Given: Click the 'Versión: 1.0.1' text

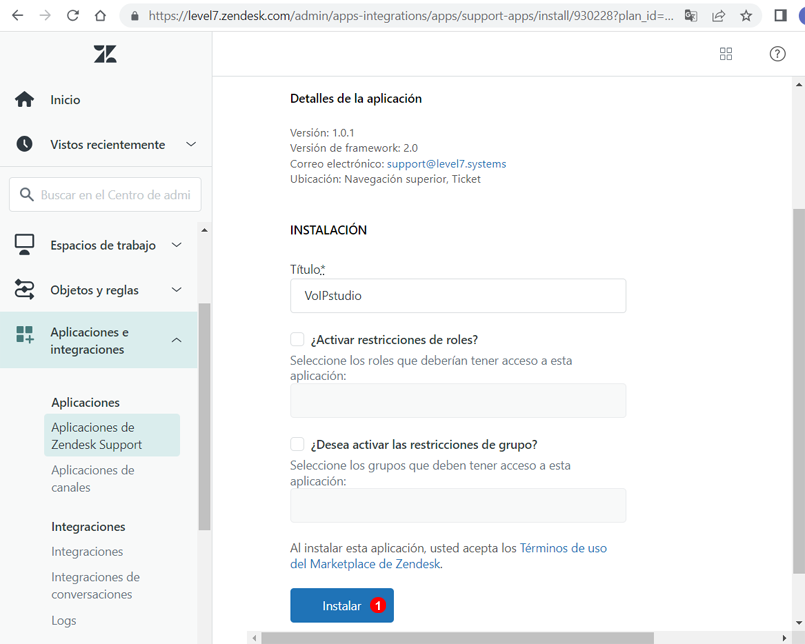Looking at the screenshot, I should click(322, 132).
